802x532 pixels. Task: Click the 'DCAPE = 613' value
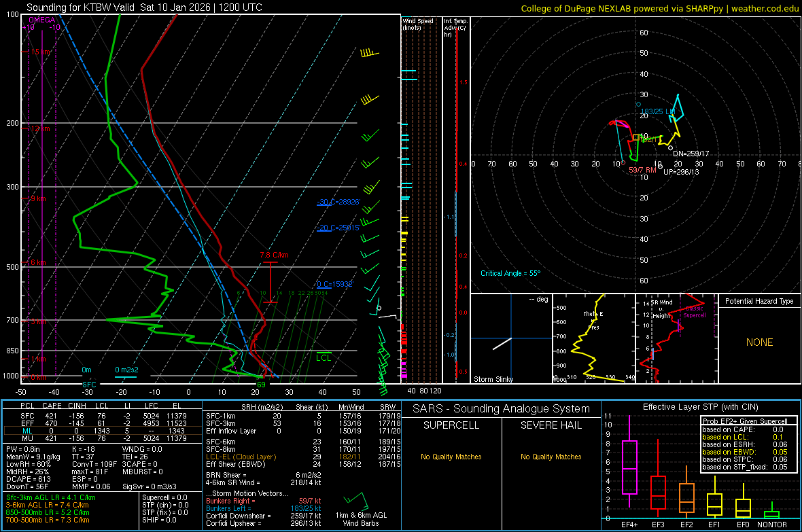pyautogui.click(x=28, y=479)
